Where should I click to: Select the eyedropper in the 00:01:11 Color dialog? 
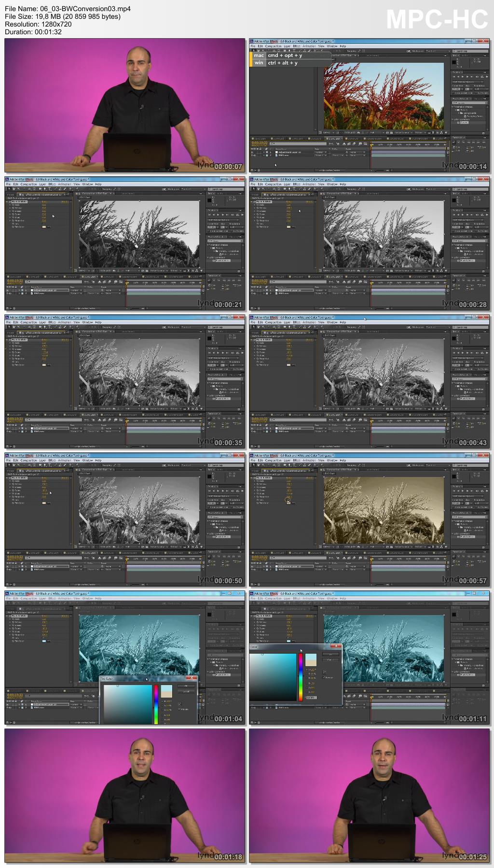click(324, 672)
